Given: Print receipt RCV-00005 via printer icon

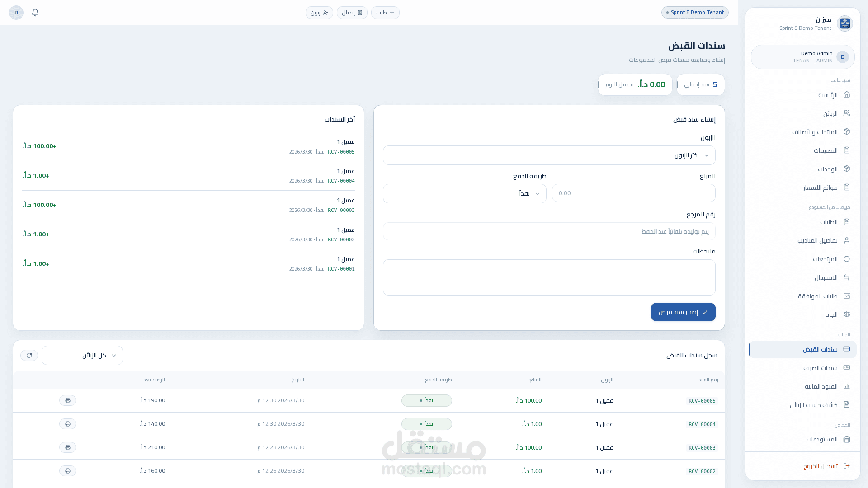Looking at the screenshot, I should [68, 401].
